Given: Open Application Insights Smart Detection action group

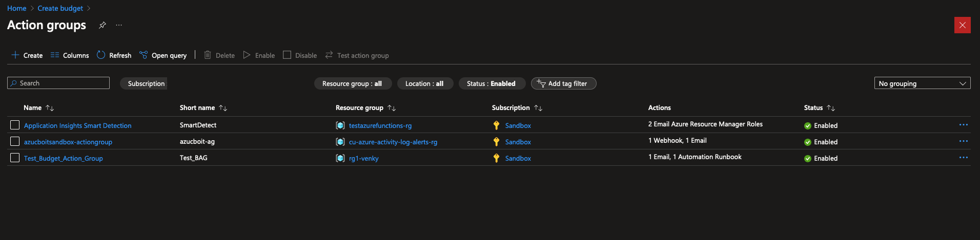Looking at the screenshot, I should pyautogui.click(x=77, y=125).
